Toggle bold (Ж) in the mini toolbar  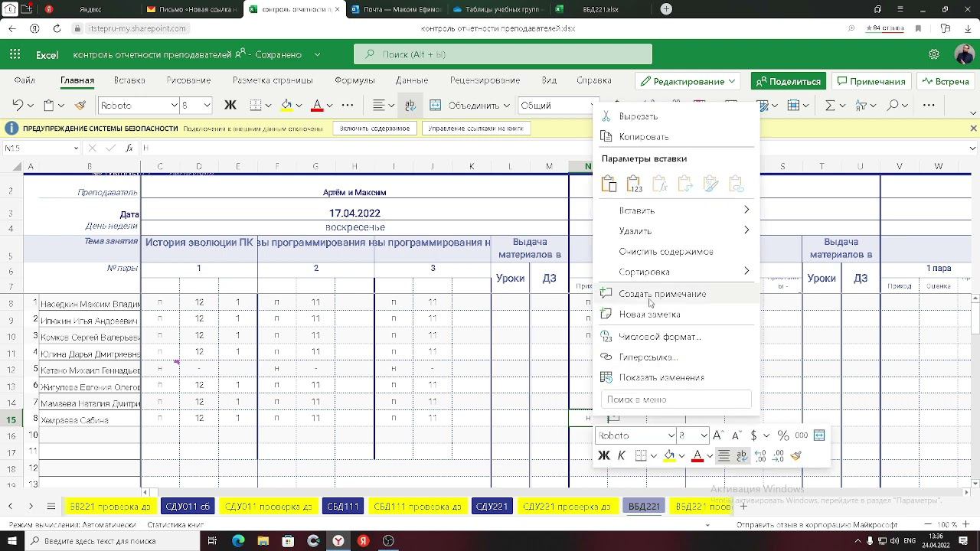point(603,456)
